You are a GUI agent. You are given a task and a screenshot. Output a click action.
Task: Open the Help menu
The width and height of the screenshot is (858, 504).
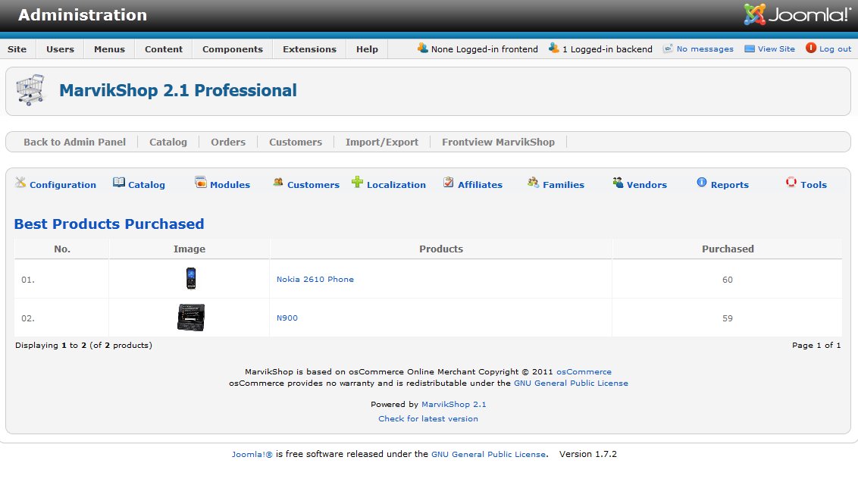[x=367, y=49]
